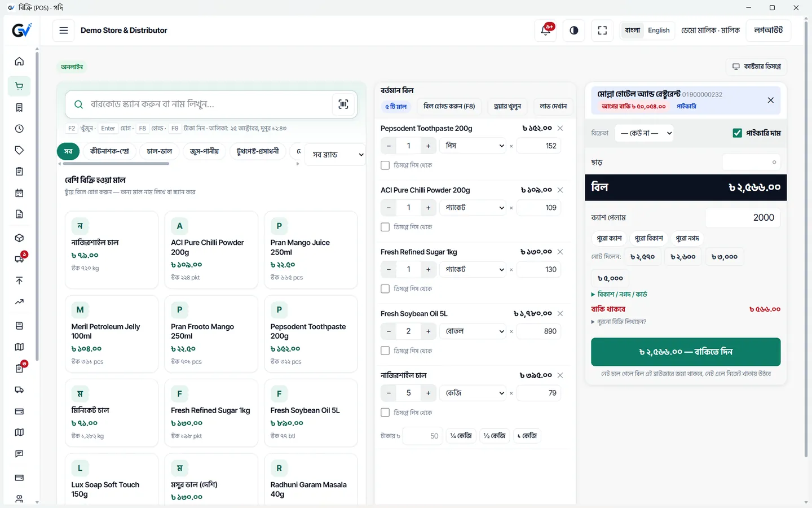
Task: Toggle dark mode contrast icon
Action: [574, 30]
